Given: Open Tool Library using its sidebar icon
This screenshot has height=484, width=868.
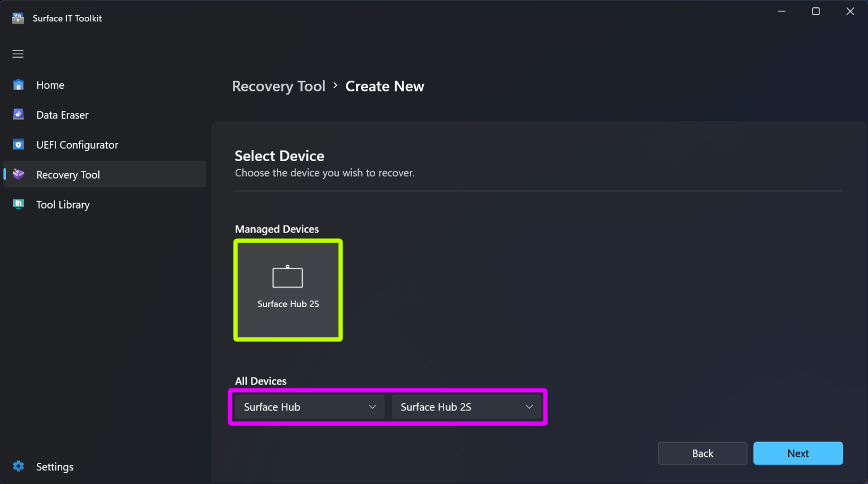Looking at the screenshot, I should point(18,204).
